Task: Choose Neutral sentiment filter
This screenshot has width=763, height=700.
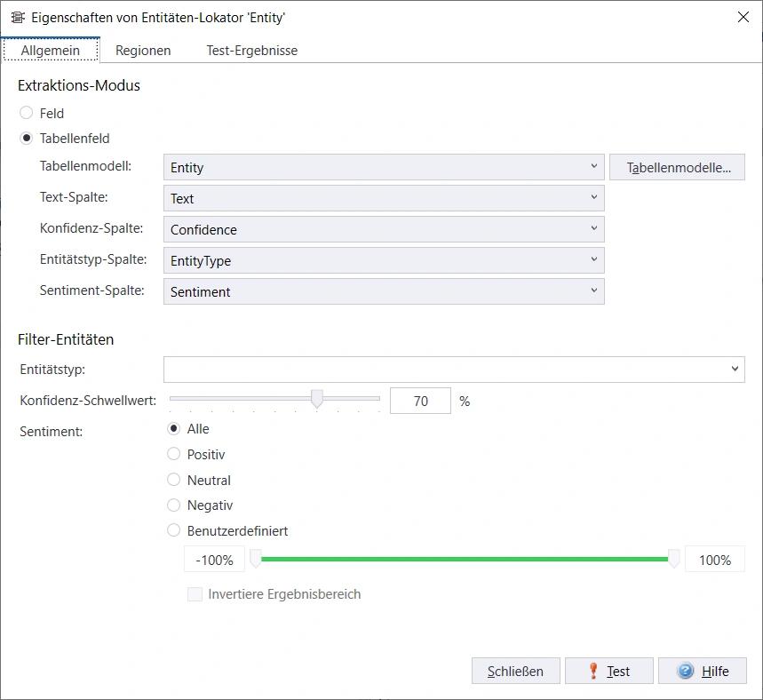Action: coord(174,480)
